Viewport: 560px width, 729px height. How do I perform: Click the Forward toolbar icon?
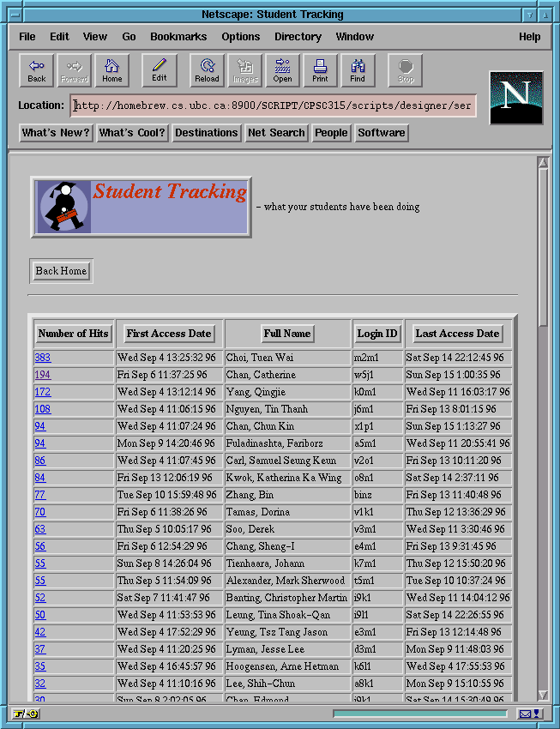[74, 70]
